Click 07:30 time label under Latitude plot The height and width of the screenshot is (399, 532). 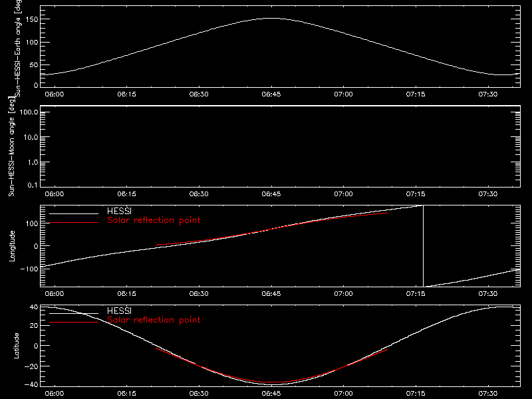[488, 394]
